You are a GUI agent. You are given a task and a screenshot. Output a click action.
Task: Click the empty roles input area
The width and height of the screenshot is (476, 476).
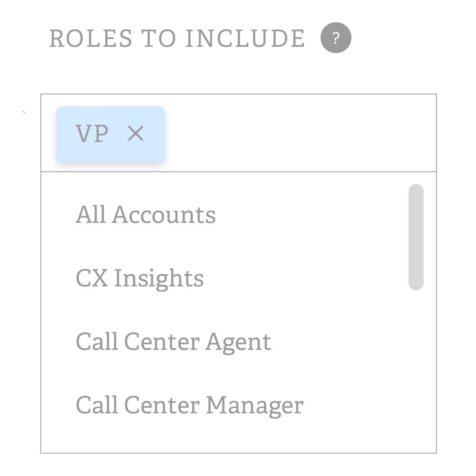pos(297,134)
